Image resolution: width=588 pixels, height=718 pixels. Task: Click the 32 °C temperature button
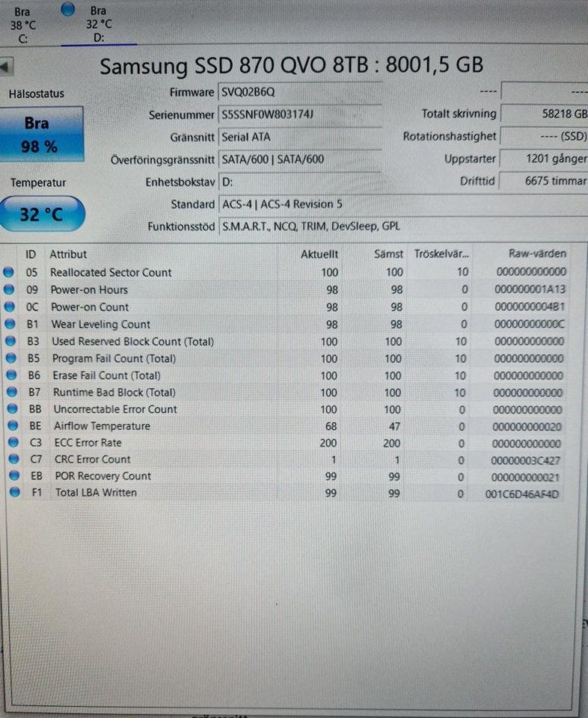42,215
